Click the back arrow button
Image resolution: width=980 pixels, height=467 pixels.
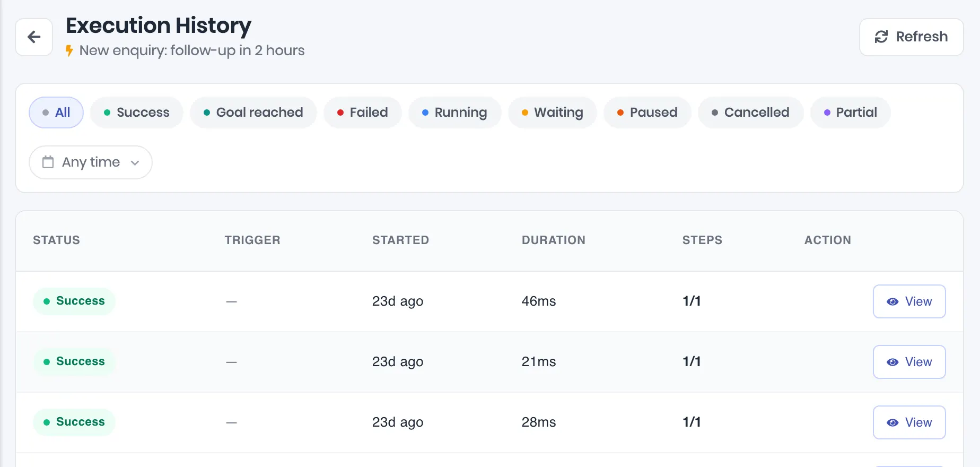pyautogui.click(x=34, y=37)
